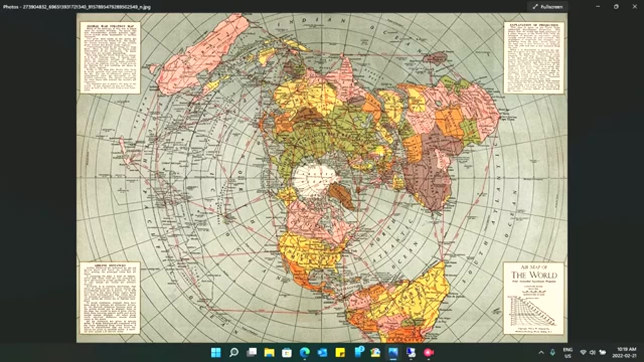
Task: Close the Photos window
Action: tap(634, 7)
